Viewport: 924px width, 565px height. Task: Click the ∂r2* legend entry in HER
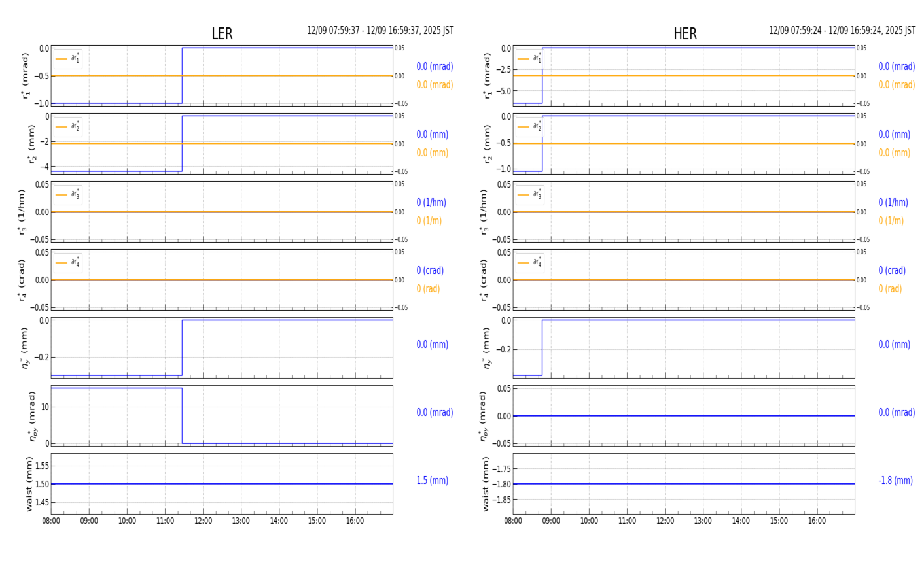(x=530, y=127)
